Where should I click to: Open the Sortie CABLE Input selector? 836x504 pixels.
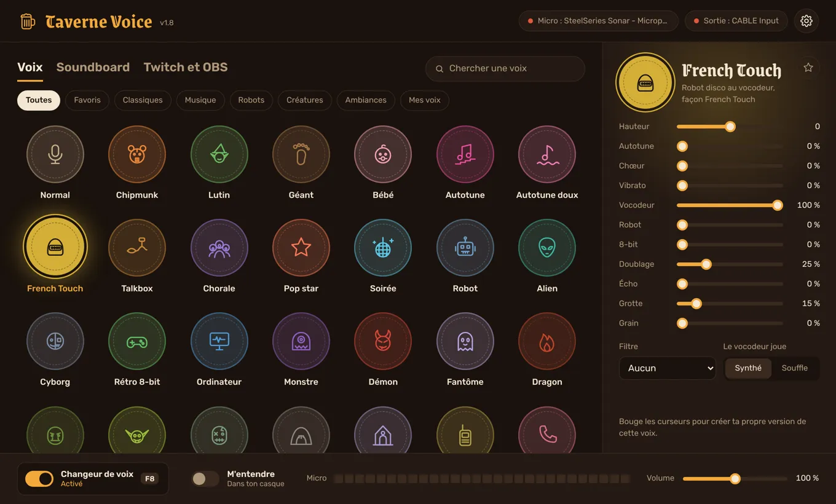[736, 21]
